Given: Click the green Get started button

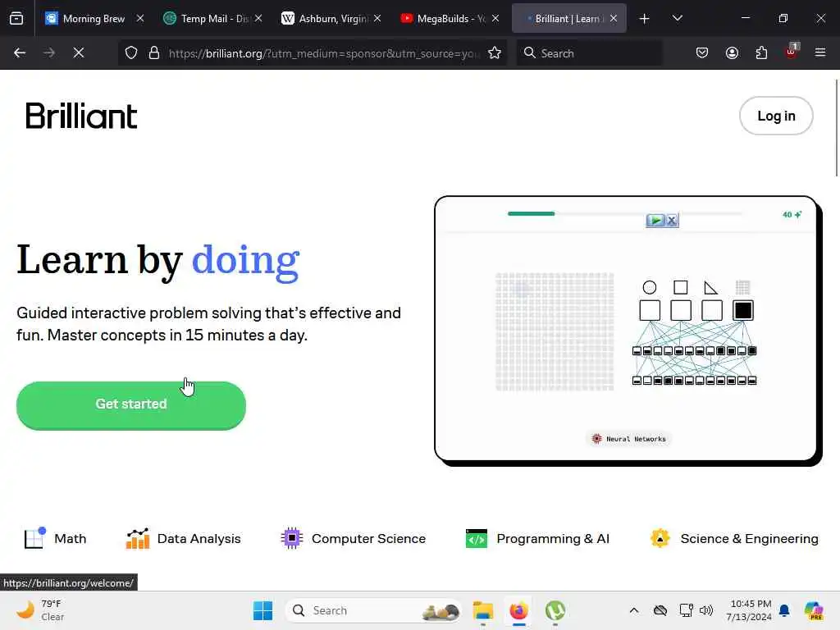Looking at the screenshot, I should pos(131,405).
